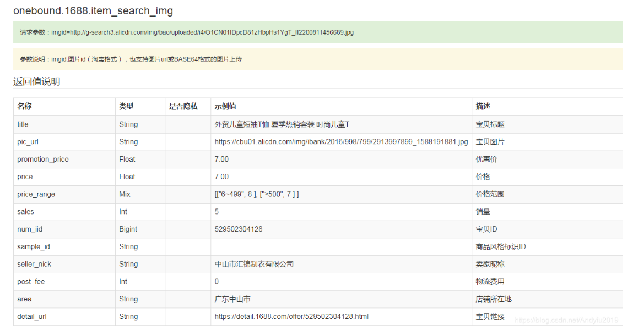
Task: Click seller name 中山市汇锦制衣有限公司
Action: click(254, 264)
